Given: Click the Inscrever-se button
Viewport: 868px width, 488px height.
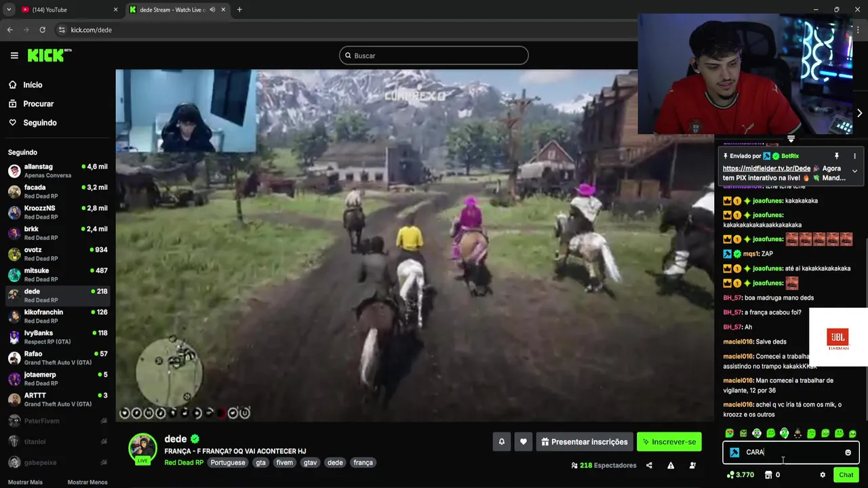Looking at the screenshot, I should point(669,442).
